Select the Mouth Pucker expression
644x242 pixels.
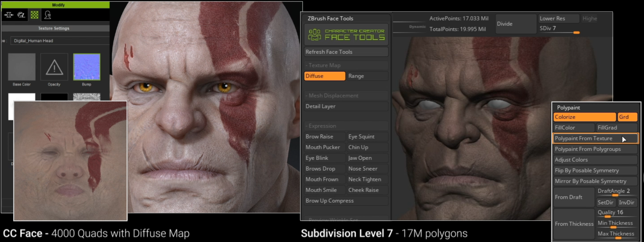pos(325,147)
